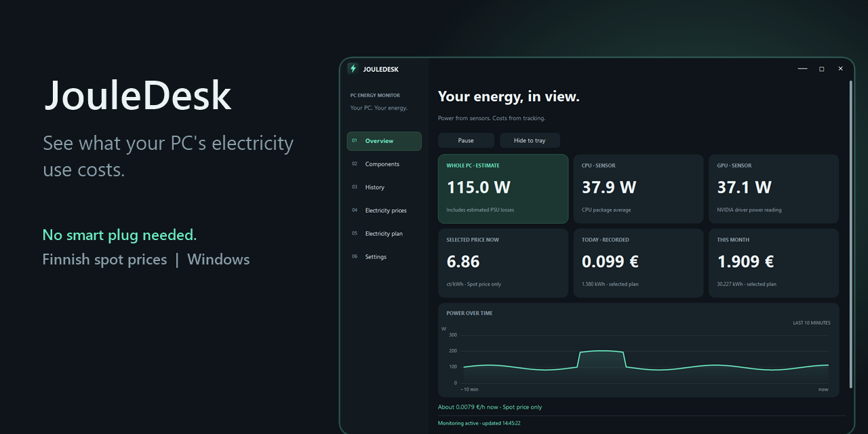Image resolution: width=868 pixels, height=434 pixels.
Task: Click the 'Finnish spot prices' text
Action: [104, 260]
